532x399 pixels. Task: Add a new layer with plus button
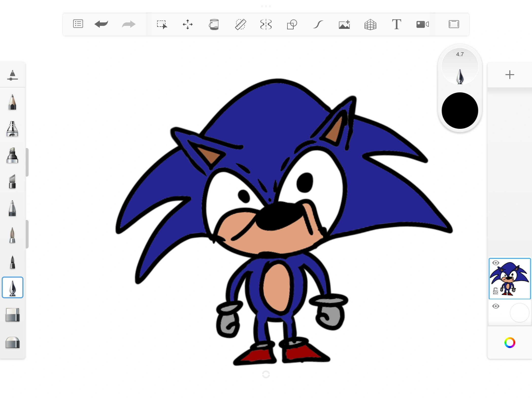point(510,75)
